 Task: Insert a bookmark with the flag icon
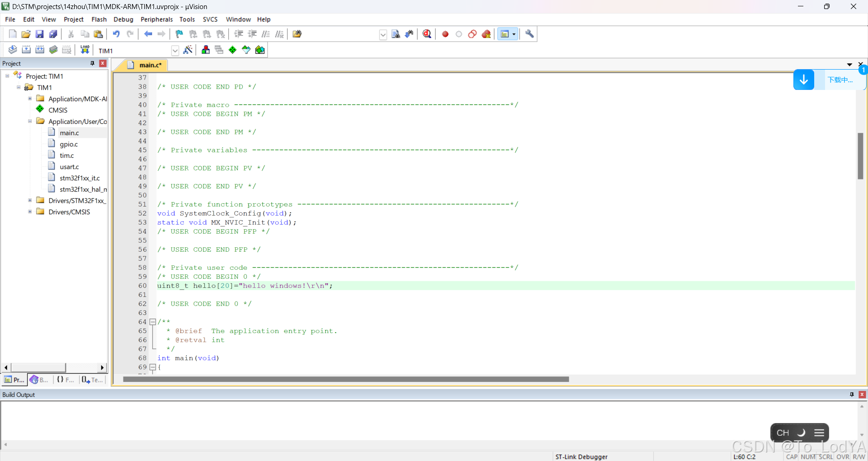pos(179,34)
